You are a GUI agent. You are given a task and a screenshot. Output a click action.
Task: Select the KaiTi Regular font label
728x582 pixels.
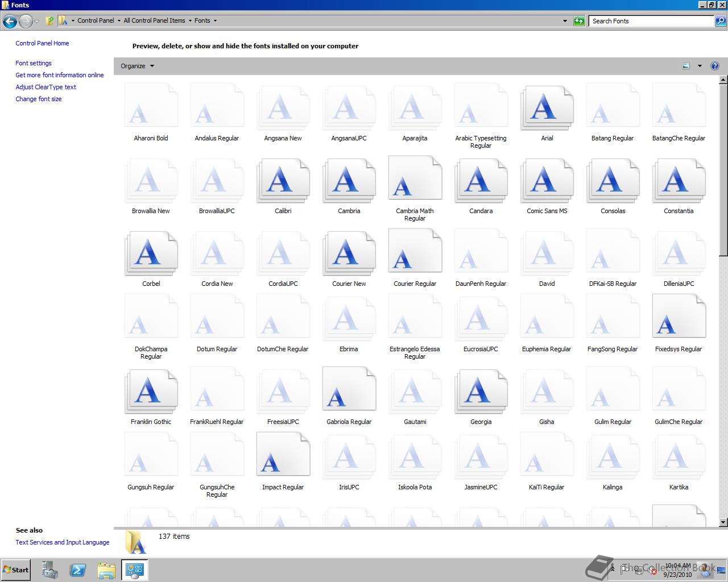547,487
